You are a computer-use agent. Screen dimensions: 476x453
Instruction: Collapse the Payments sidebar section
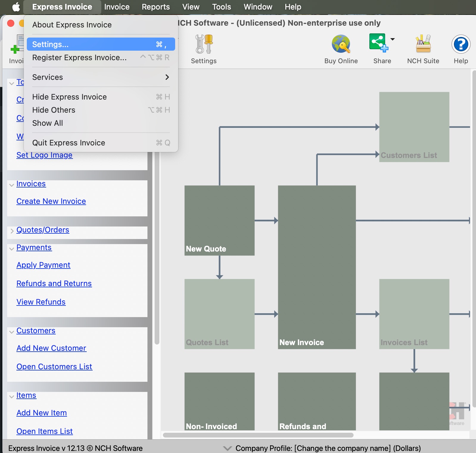click(x=12, y=249)
